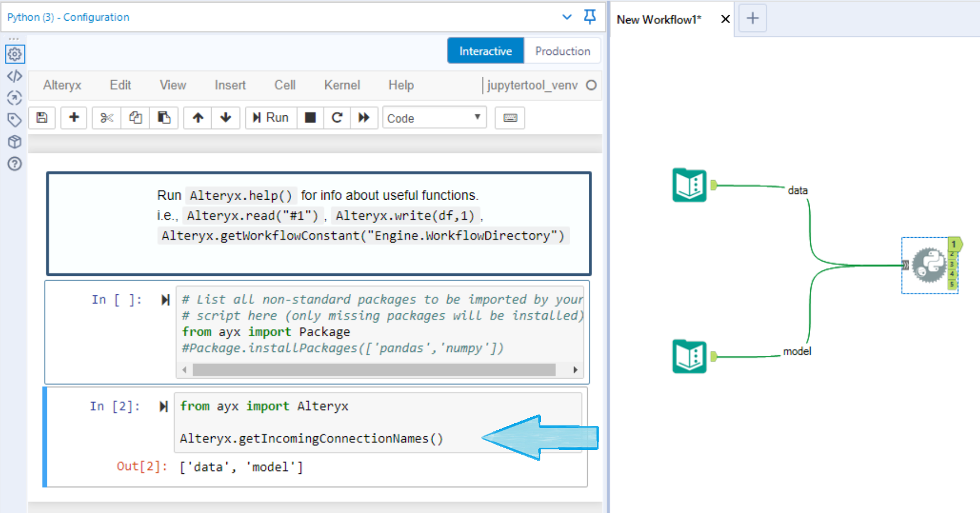
Task: Run the package import cell via its run icon
Action: coord(165,300)
